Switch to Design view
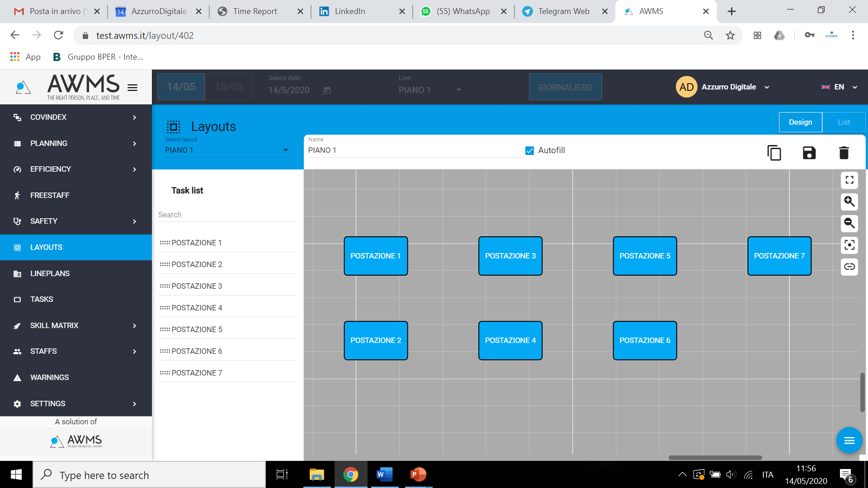Image resolution: width=868 pixels, height=488 pixels. (x=800, y=122)
